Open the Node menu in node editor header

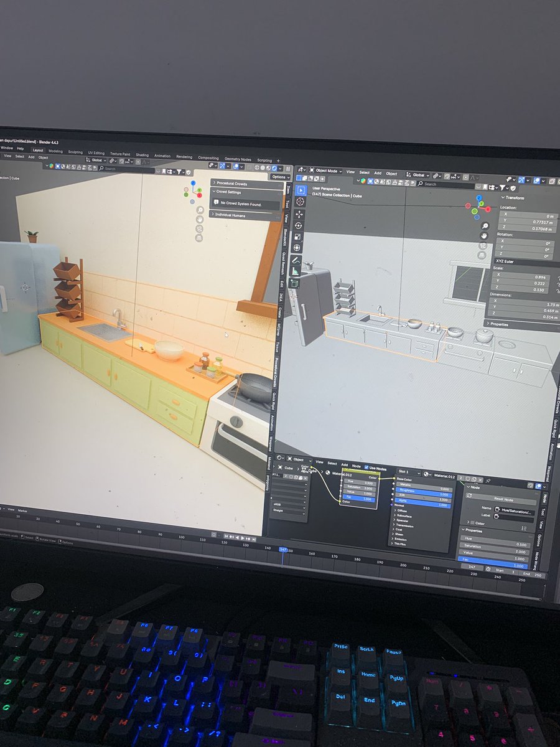point(357,466)
